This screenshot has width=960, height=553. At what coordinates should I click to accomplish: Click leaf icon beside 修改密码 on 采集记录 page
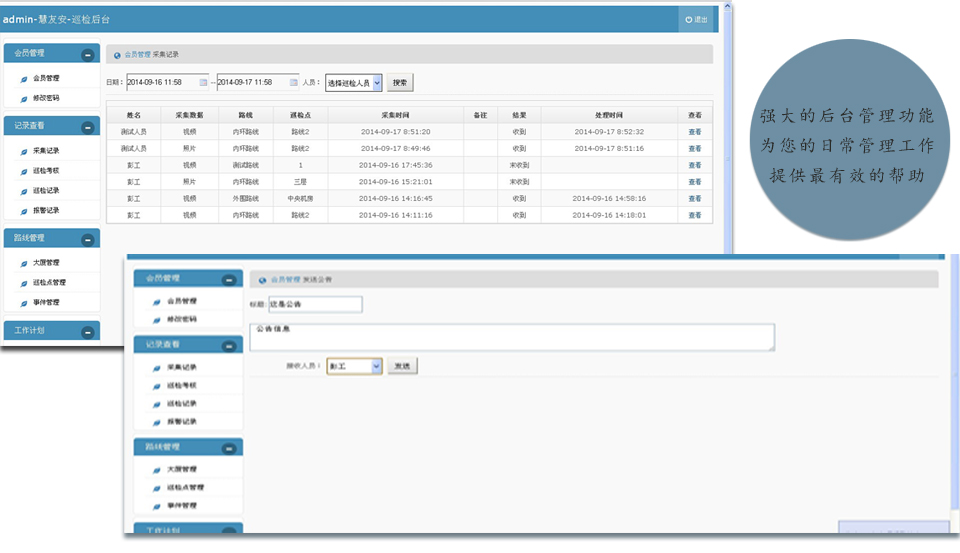[x=24, y=98]
